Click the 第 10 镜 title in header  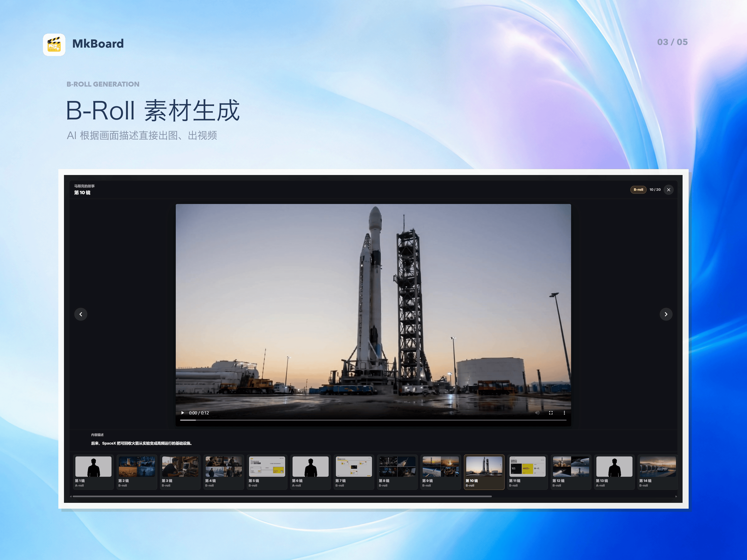pos(82,193)
